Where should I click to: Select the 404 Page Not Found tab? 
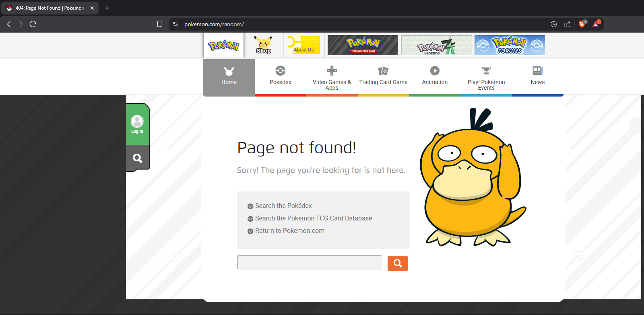[x=50, y=8]
